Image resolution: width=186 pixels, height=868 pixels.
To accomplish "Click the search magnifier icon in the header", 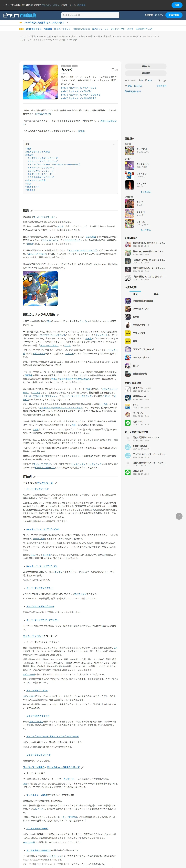I will 63,15.
